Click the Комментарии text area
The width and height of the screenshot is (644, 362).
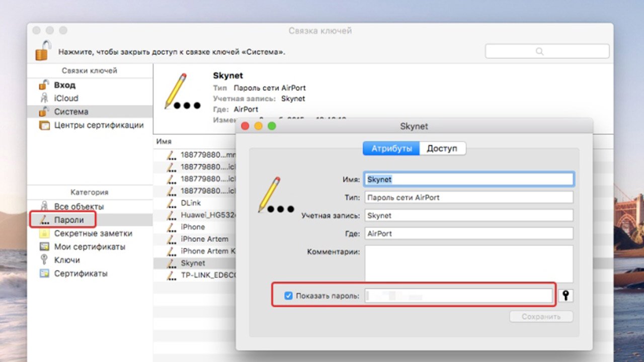[x=469, y=264]
